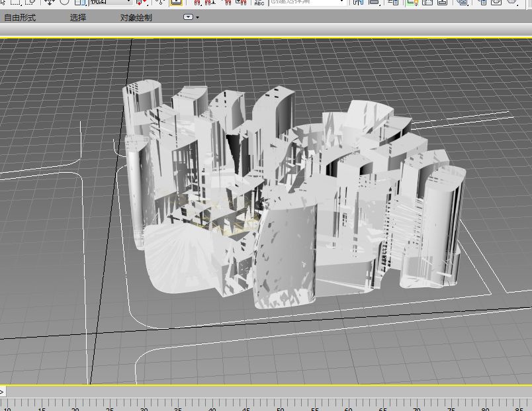The image size is (532, 411).
Task: Click the 对象绘制 ribbon tab
Action: (x=136, y=17)
